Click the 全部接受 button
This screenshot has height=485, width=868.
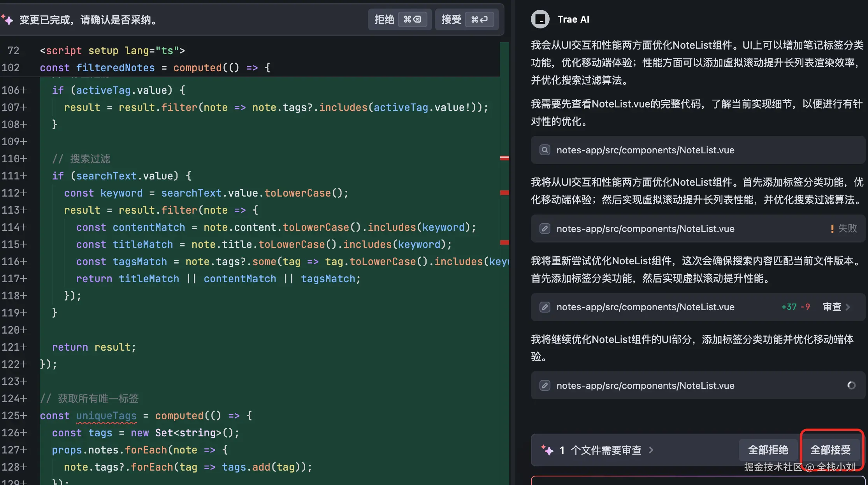(830, 450)
